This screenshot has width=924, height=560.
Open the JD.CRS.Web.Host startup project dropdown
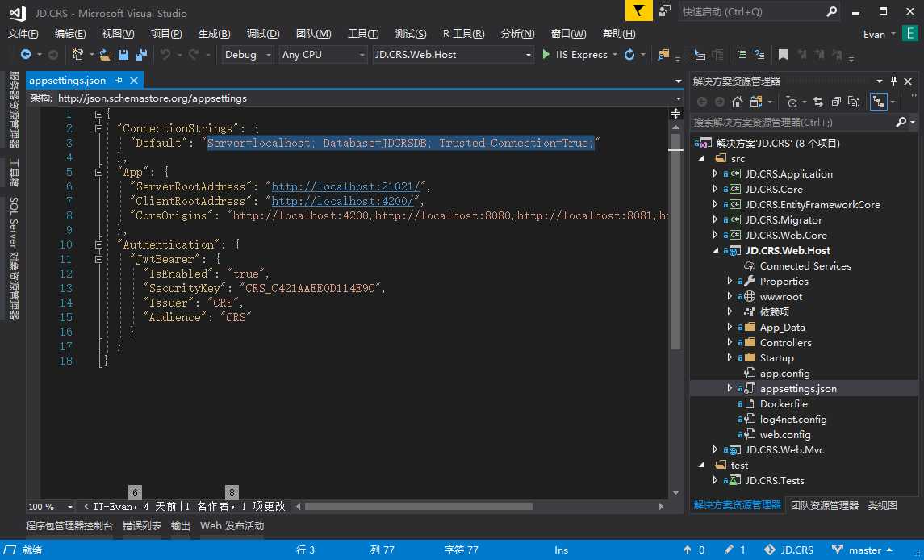pyautogui.click(x=529, y=55)
